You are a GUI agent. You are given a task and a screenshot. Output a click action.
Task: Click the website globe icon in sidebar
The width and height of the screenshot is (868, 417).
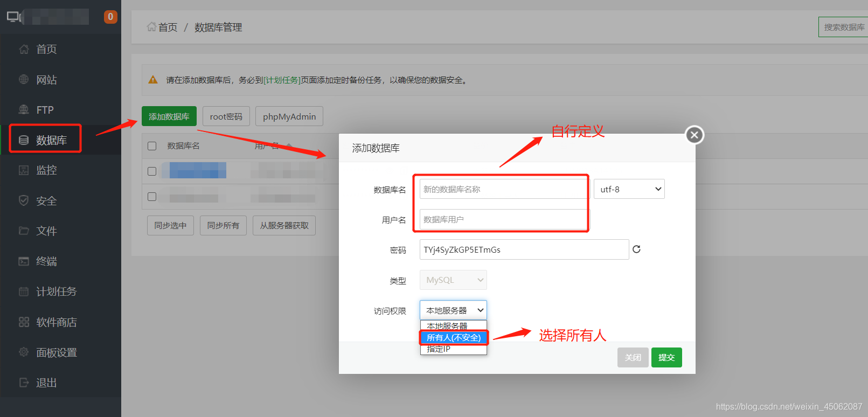pyautogui.click(x=24, y=80)
